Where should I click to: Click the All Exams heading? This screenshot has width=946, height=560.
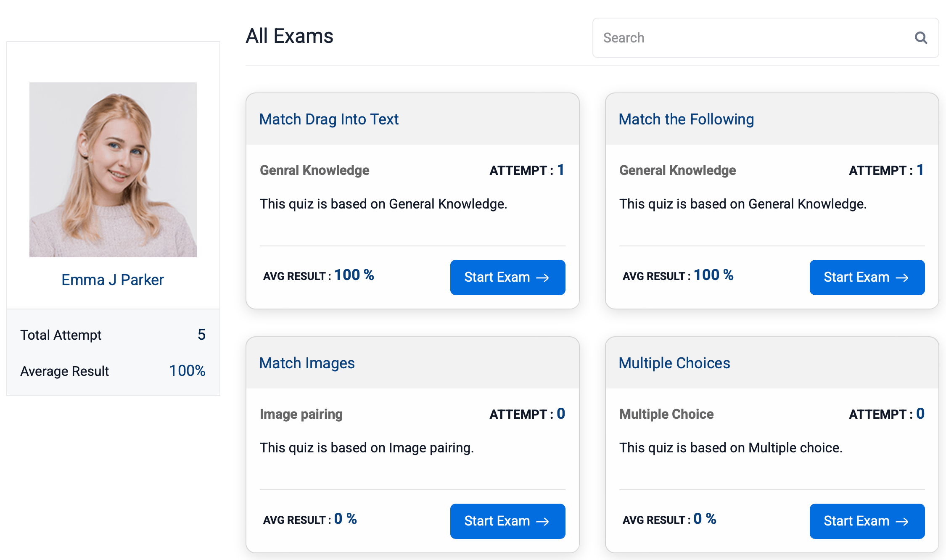(x=289, y=36)
